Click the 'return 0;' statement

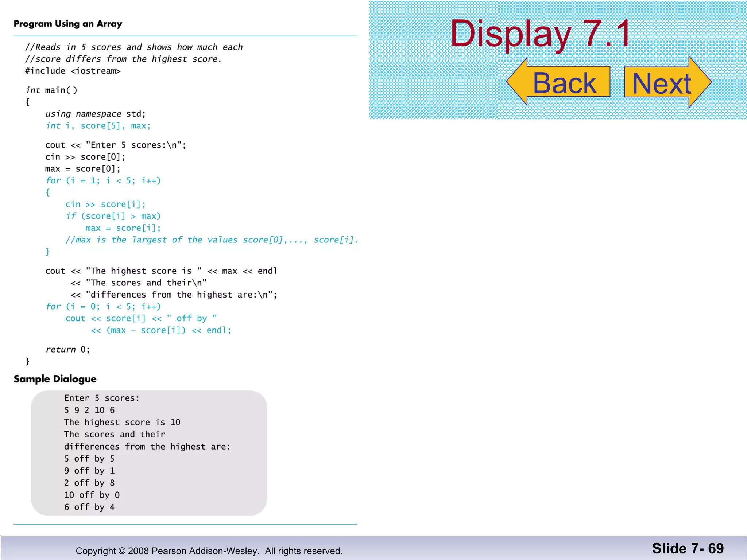[67, 349]
